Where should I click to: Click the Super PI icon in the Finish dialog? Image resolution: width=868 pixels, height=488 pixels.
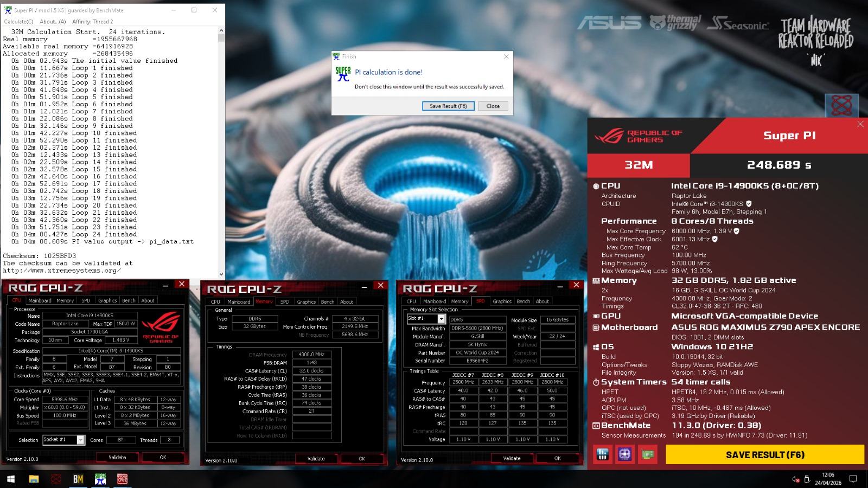click(343, 74)
